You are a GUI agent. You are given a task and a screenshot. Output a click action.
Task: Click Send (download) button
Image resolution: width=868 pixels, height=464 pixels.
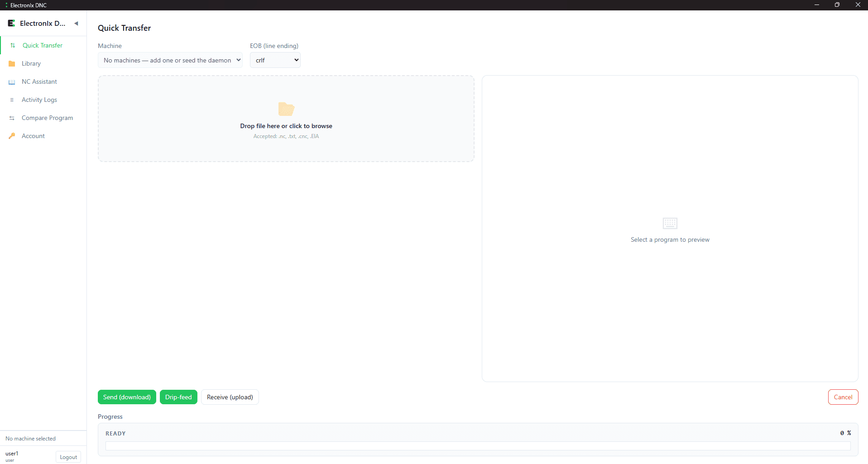(127, 397)
